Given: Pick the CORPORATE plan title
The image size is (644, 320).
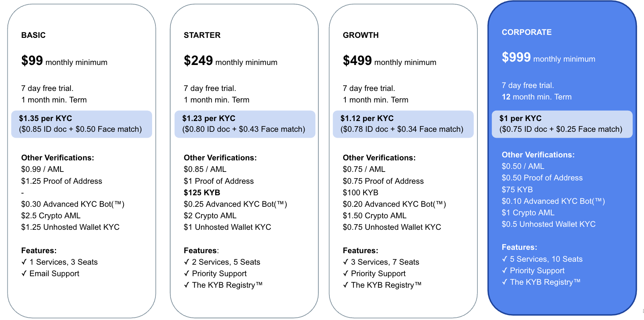Looking at the screenshot, I should point(526,32).
